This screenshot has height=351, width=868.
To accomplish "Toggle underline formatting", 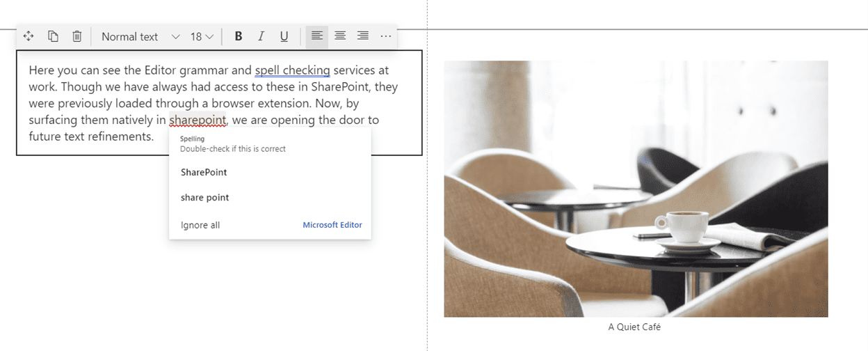I will coord(284,36).
